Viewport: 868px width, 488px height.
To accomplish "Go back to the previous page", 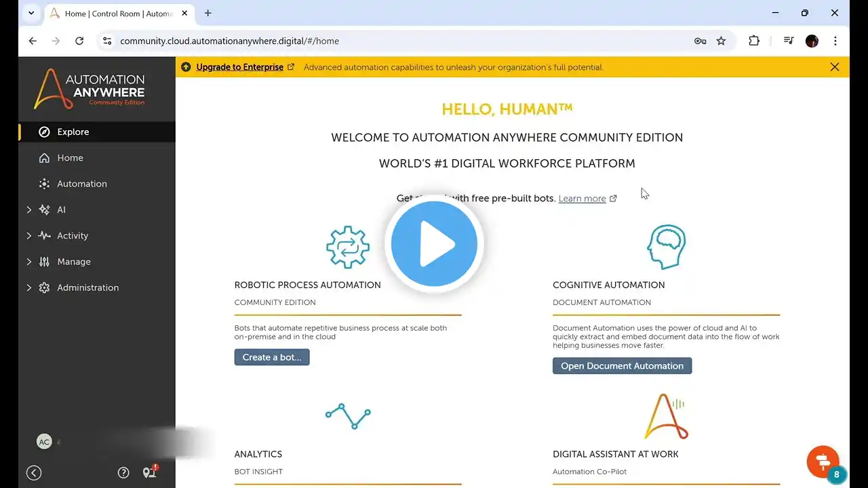I will (33, 41).
